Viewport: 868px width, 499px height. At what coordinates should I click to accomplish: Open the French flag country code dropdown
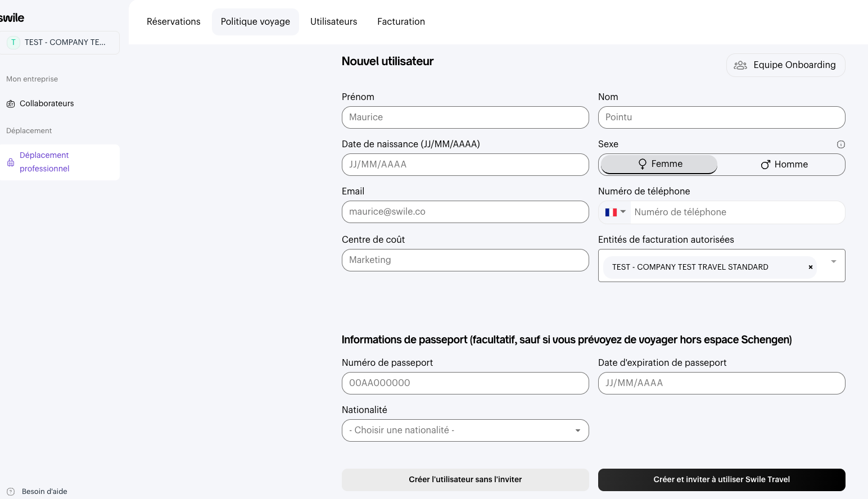[x=615, y=212]
